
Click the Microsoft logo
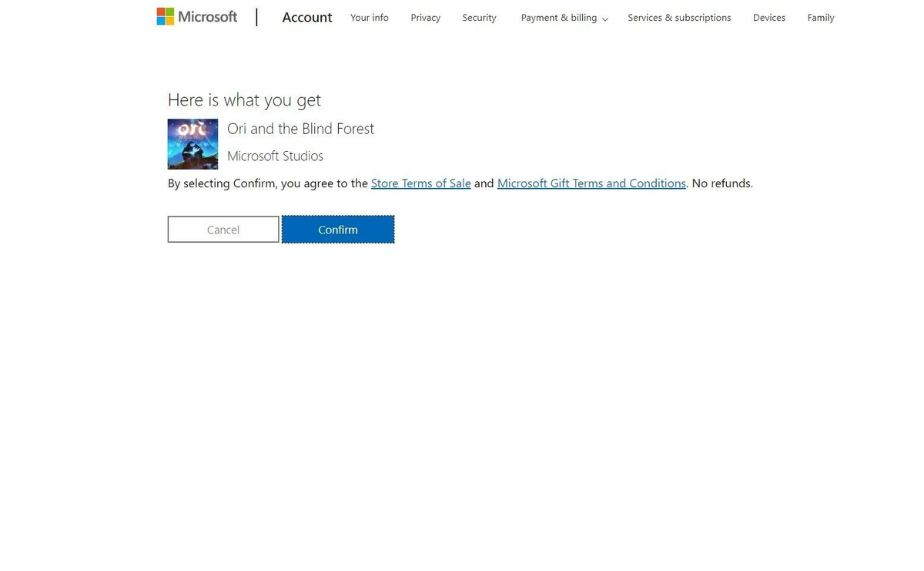[x=197, y=16]
